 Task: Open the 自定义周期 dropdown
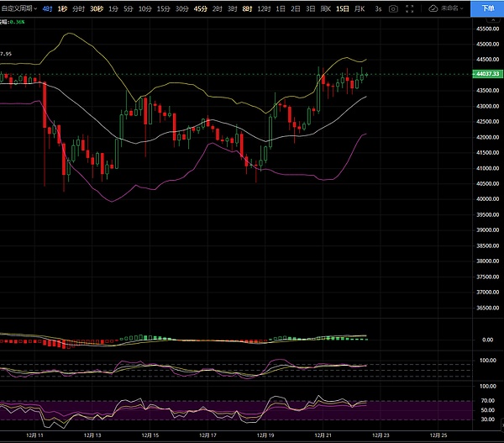18,8
